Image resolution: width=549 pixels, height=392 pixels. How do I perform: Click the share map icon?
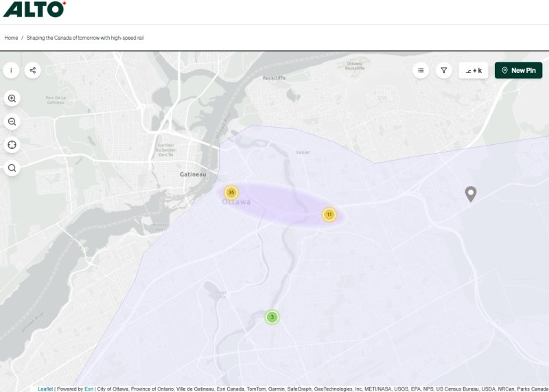(x=32, y=70)
